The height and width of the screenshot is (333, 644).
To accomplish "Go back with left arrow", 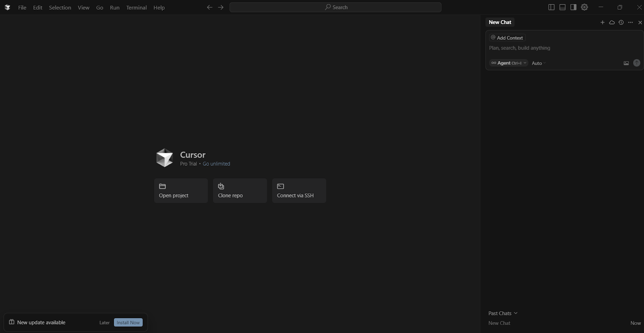I will coord(209,7).
